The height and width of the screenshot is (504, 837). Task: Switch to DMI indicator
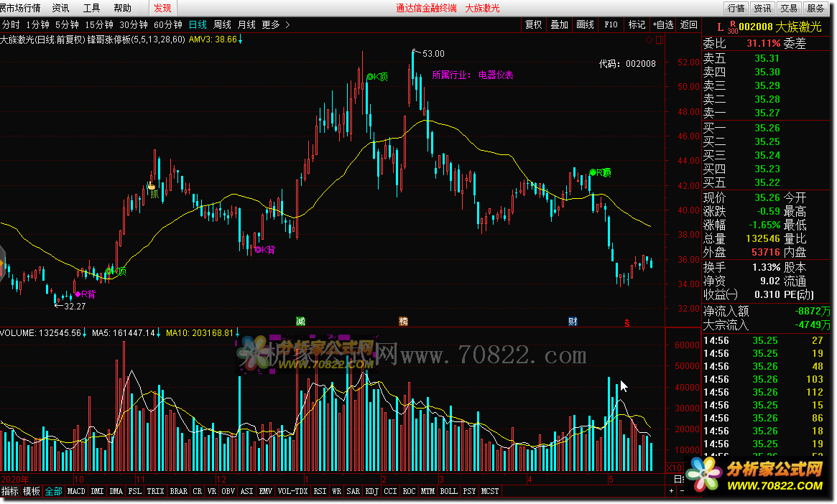point(97,491)
